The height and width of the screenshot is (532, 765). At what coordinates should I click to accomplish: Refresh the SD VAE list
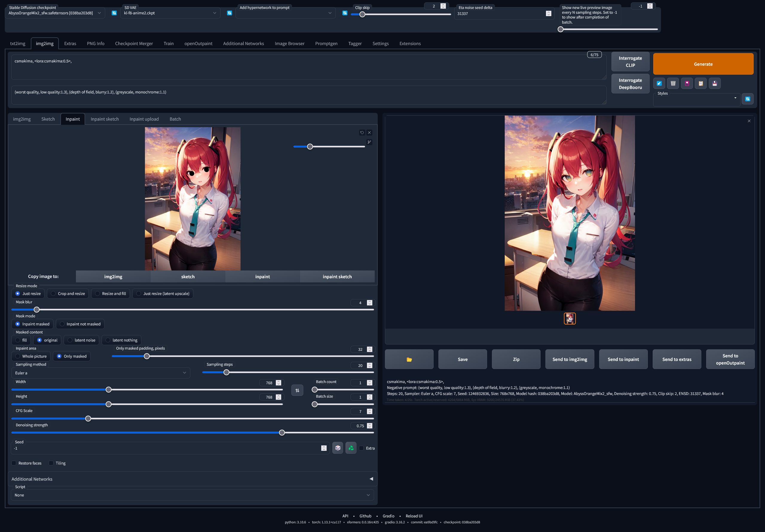click(229, 13)
